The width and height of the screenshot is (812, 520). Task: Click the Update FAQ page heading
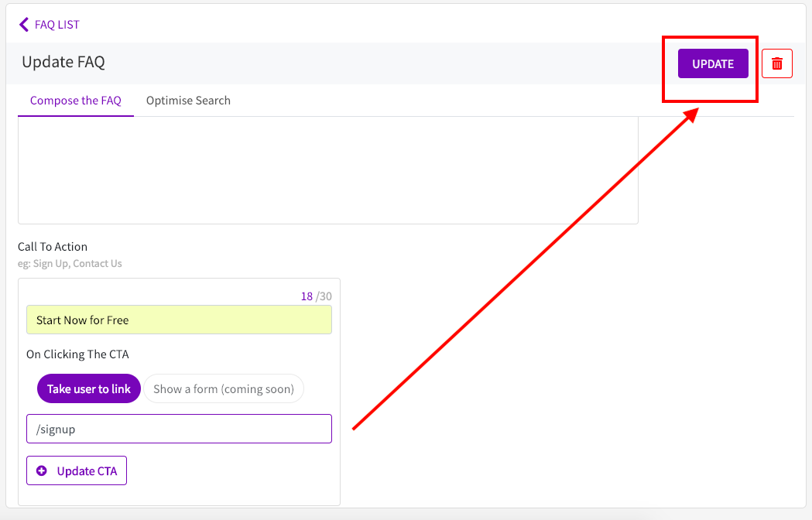[x=63, y=62]
